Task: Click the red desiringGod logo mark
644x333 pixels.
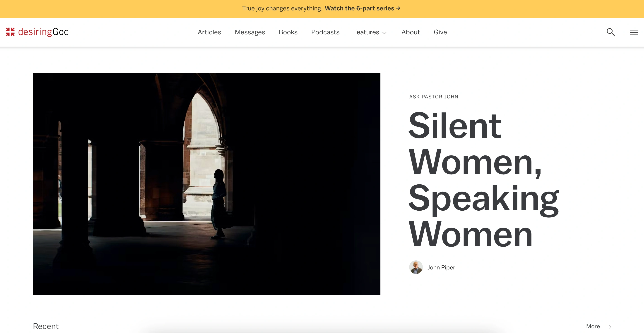Action: point(10,32)
